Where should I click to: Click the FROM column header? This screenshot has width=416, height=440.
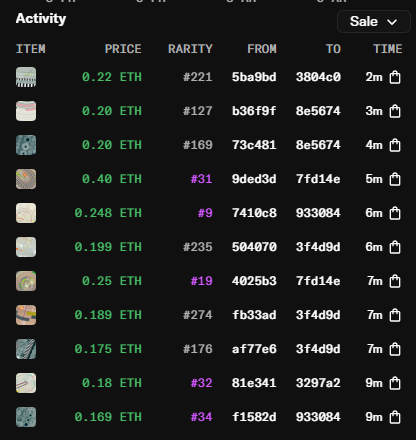(x=262, y=49)
